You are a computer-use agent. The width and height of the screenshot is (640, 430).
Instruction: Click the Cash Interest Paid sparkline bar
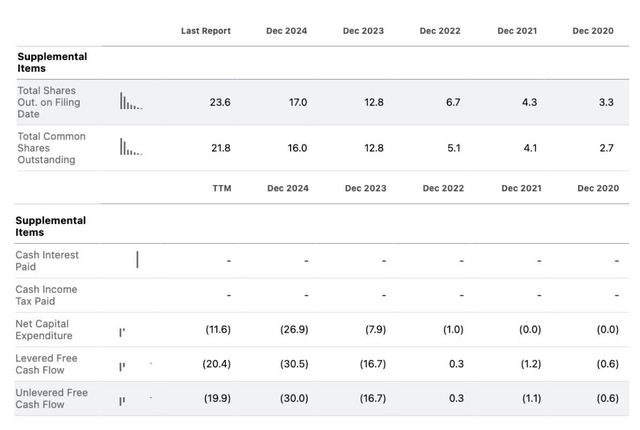[137, 260]
